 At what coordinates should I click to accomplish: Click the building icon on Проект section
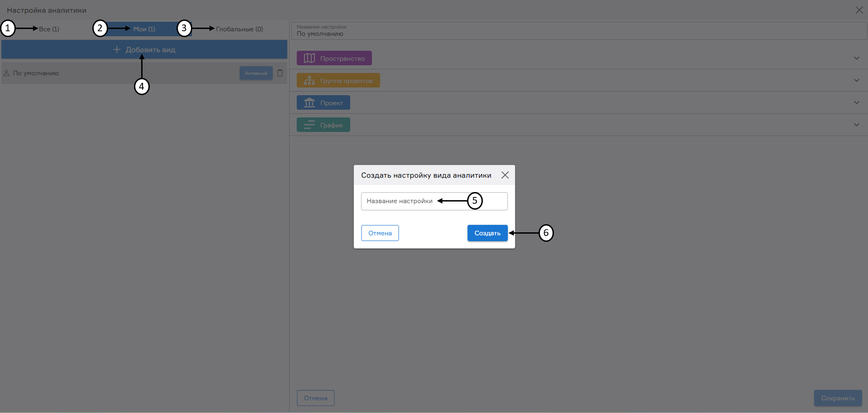click(x=309, y=102)
